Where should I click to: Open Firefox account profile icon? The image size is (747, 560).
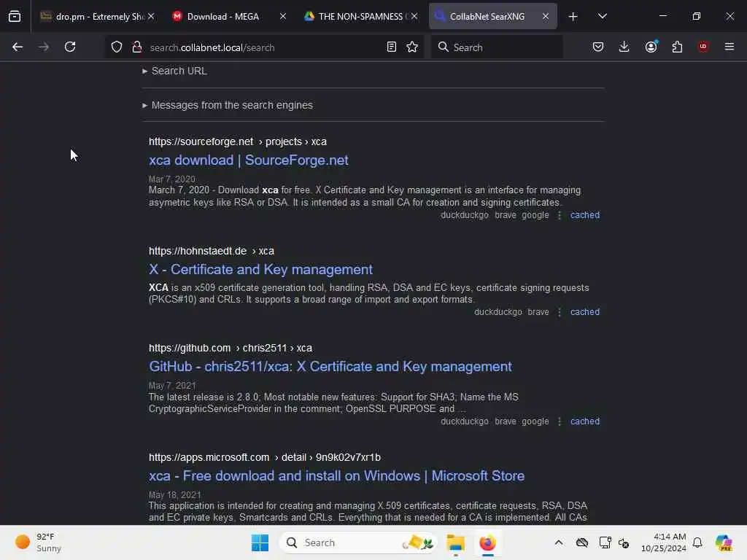pos(651,47)
